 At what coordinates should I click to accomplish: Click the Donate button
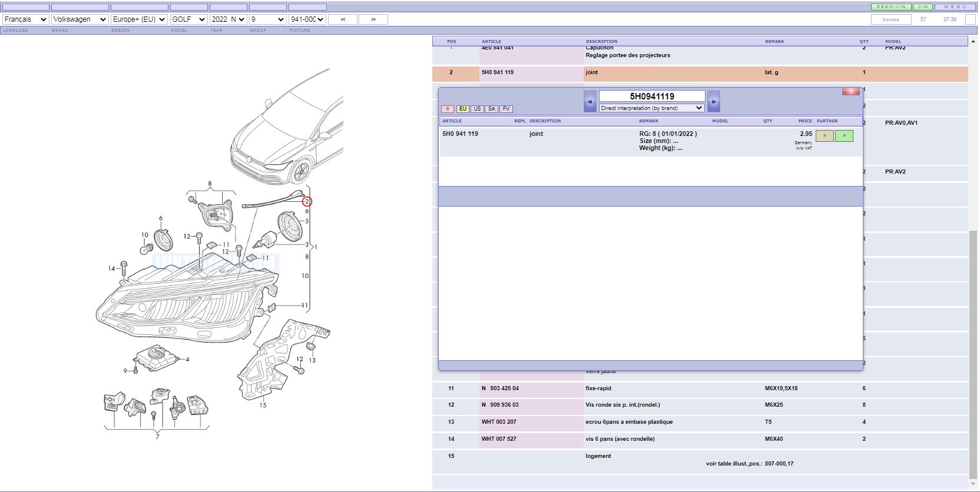tap(891, 19)
